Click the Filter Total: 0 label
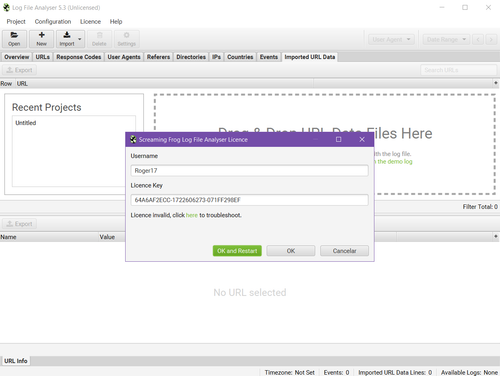This screenshot has width=500, height=376. tap(480, 207)
